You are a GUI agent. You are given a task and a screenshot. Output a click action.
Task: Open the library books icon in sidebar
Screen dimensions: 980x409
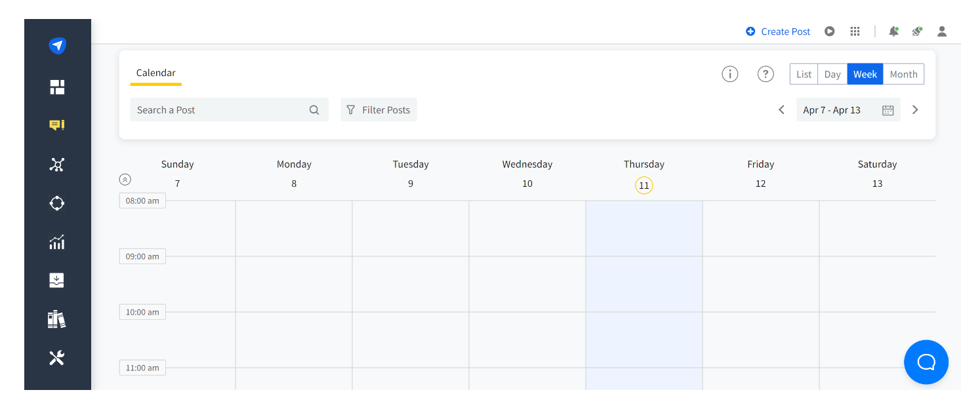click(57, 319)
